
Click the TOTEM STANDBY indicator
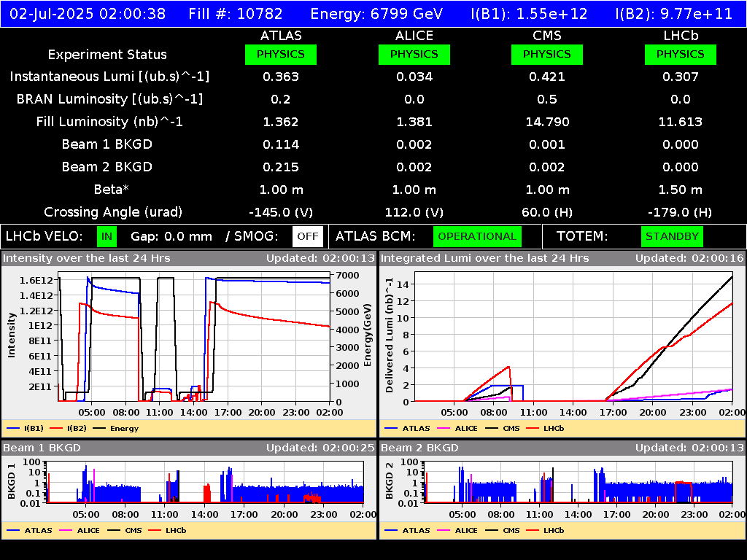[x=672, y=236]
